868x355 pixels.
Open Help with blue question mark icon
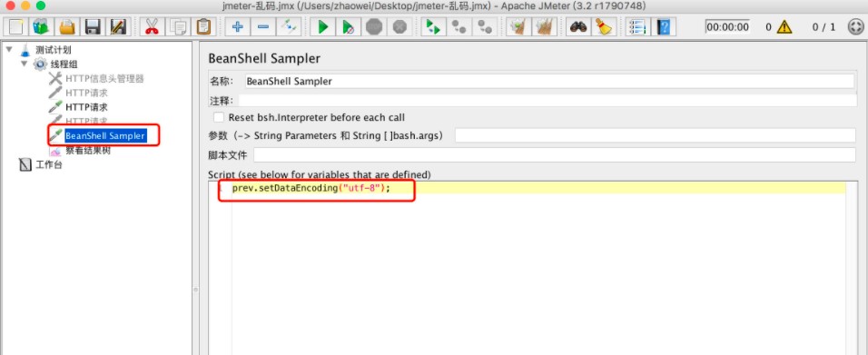click(663, 26)
